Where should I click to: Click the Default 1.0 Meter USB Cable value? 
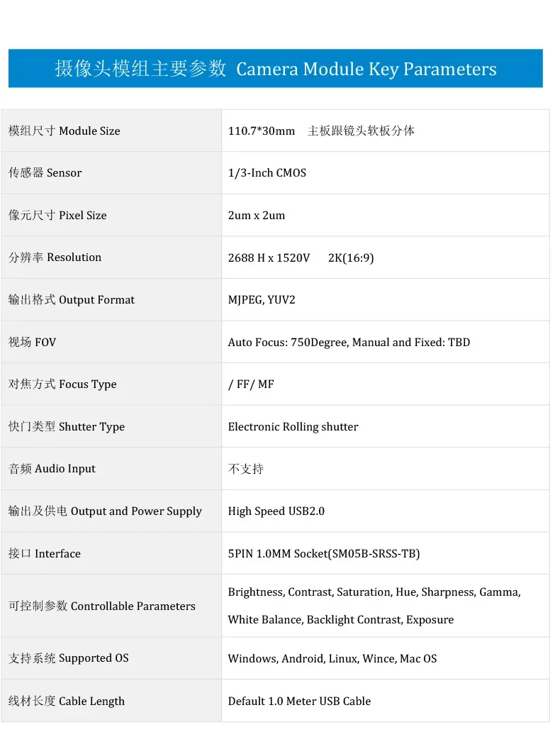pyautogui.click(x=299, y=701)
